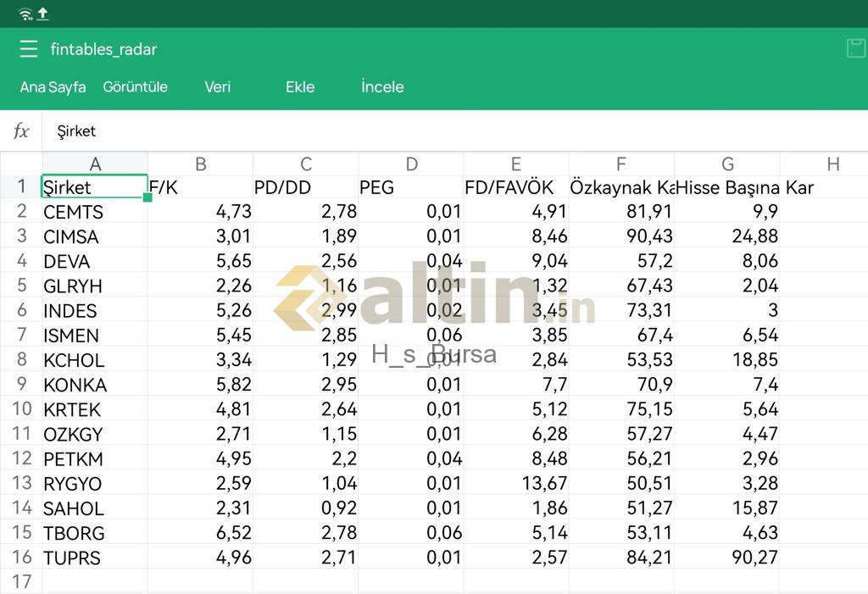The width and height of the screenshot is (868, 594).
Task: Select the ISMEN company cell
Action: 95,335
